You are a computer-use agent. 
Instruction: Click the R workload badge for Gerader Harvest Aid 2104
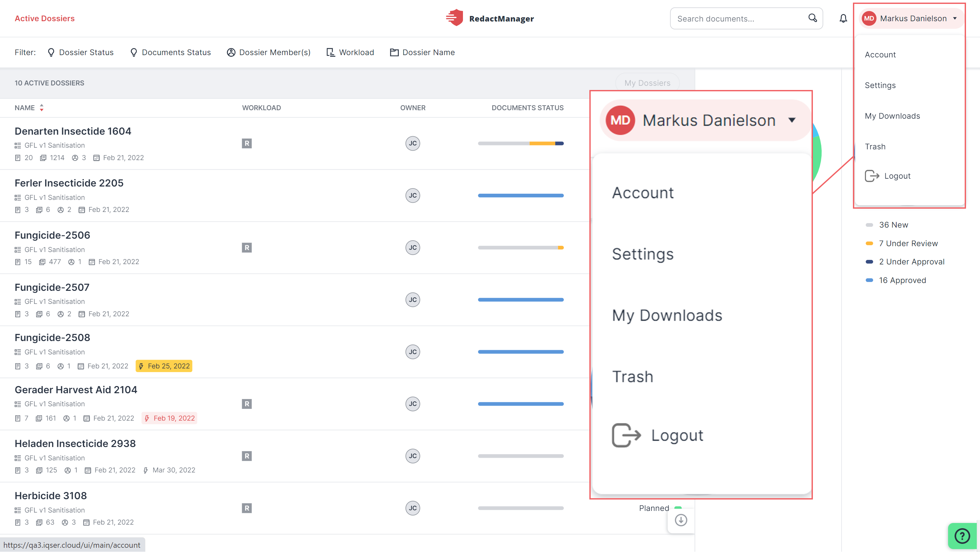pos(247,404)
